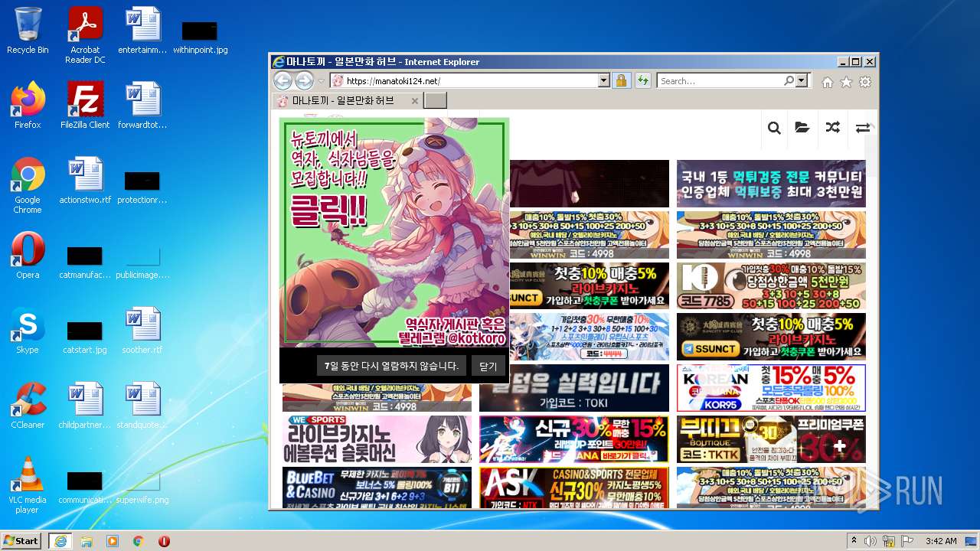Open the KOR95 Korean banner ad
The width and height of the screenshot is (980, 551).
click(771, 388)
